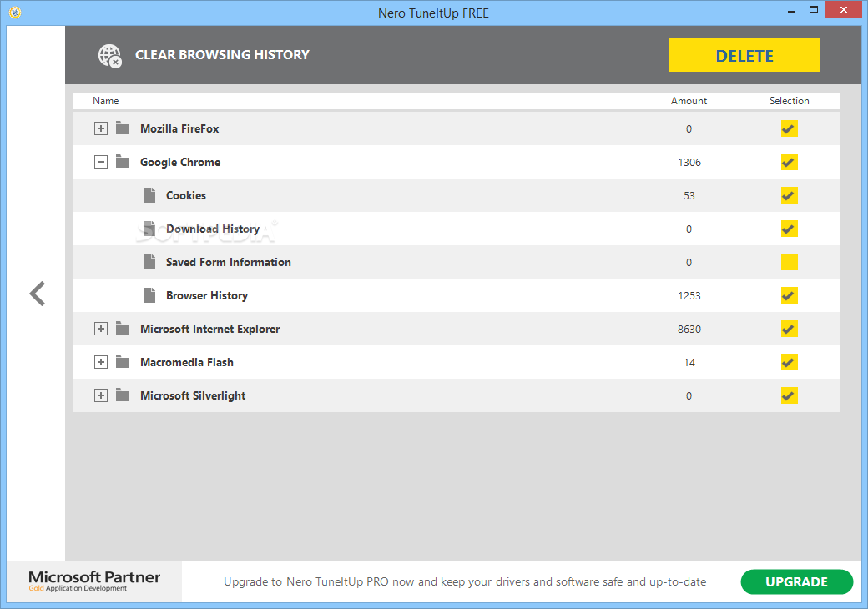Uncheck the Macromedia Flash checkbox
Image resolution: width=868 pixels, height=609 pixels.
coord(789,362)
